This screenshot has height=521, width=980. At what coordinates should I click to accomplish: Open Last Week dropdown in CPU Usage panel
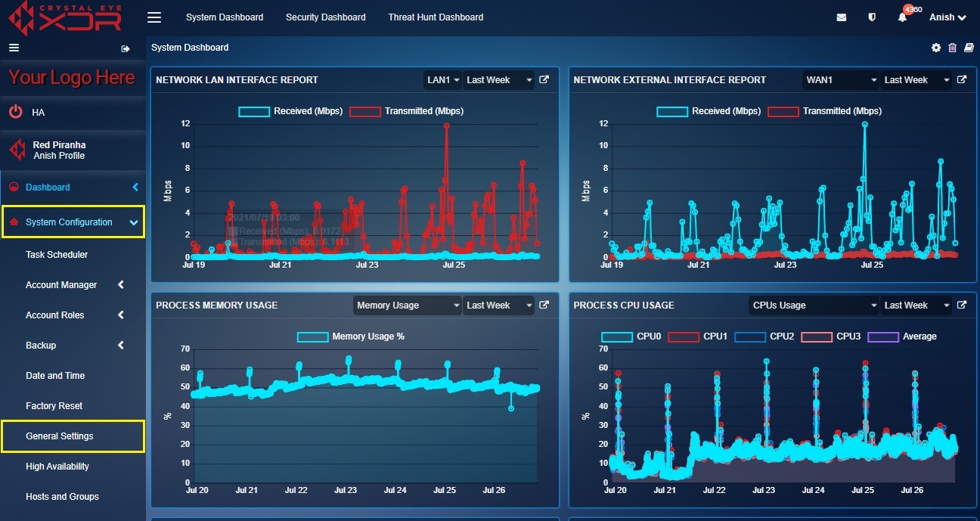pyautogui.click(x=916, y=305)
